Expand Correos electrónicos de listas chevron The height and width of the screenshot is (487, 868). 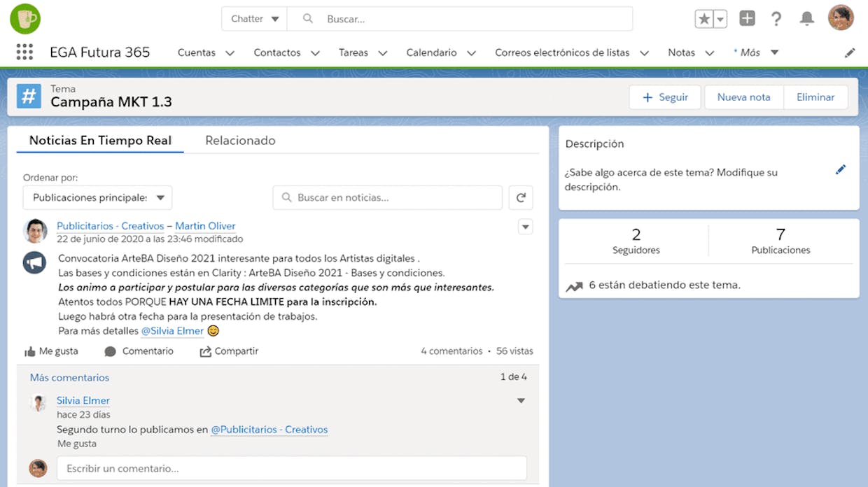(x=644, y=52)
